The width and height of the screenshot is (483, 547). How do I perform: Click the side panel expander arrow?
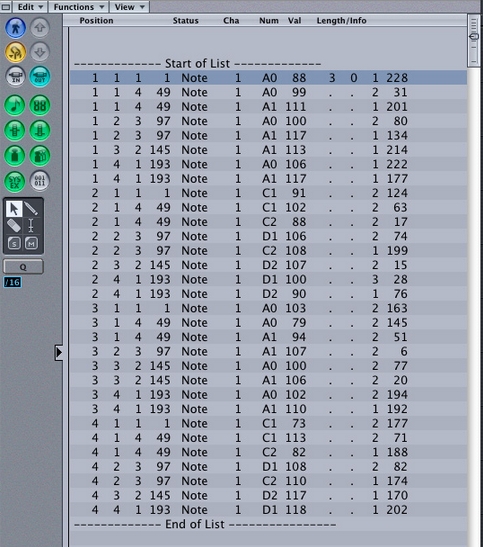pos(59,352)
